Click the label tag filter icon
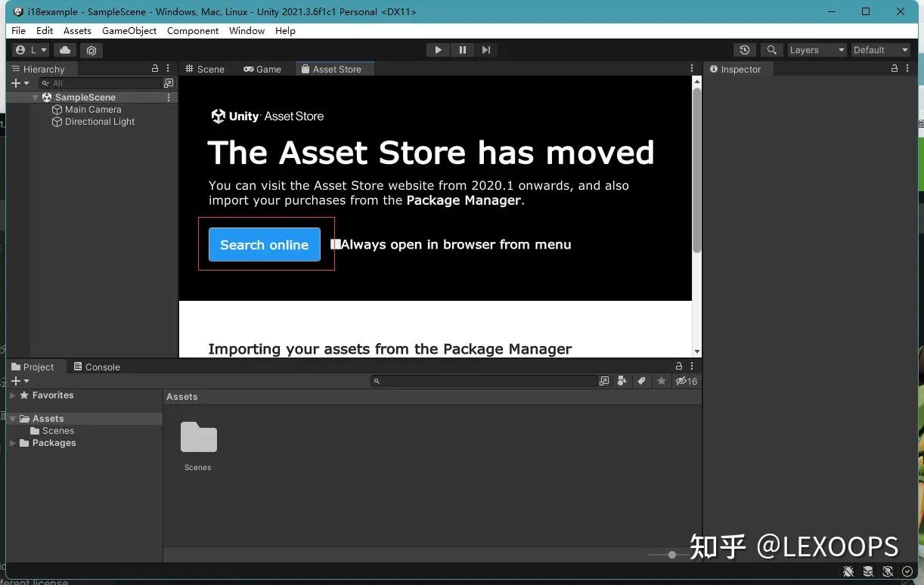The height and width of the screenshot is (585, 924). click(642, 381)
